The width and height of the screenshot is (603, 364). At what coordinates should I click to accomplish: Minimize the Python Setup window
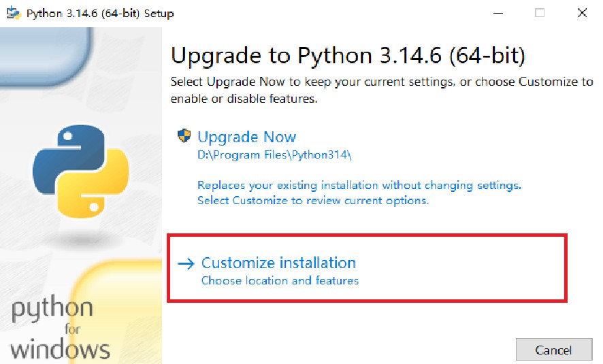coord(498,13)
